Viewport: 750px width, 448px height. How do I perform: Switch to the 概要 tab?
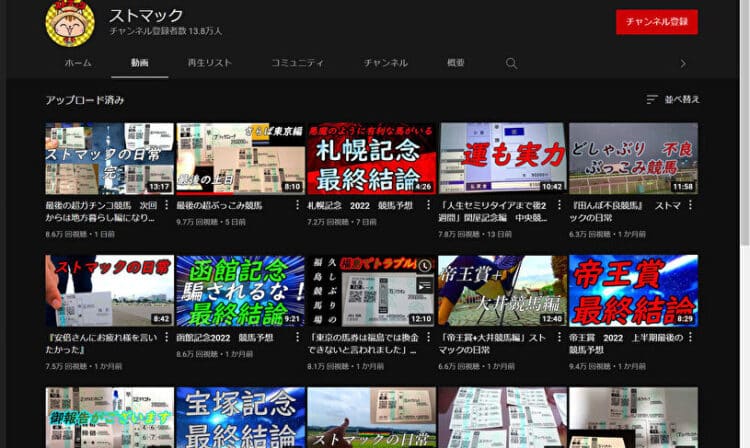pyautogui.click(x=455, y=63)
